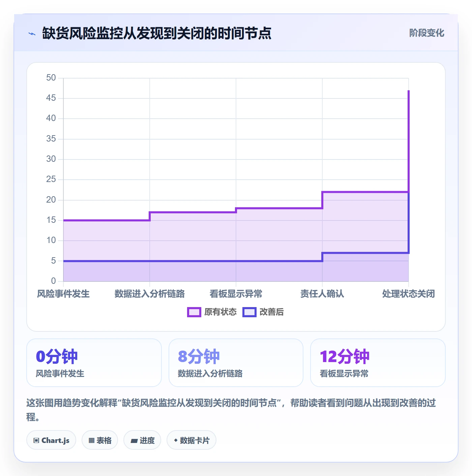
Task: Click the 风险事件发生 caption under 0分钟
Action: point(60,374)
